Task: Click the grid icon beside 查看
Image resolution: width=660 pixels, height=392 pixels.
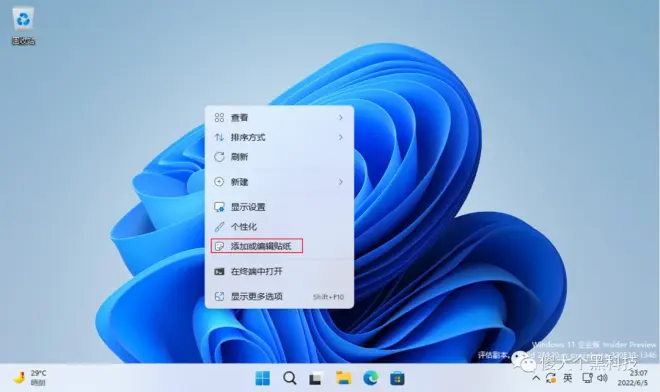Action: 219,117
